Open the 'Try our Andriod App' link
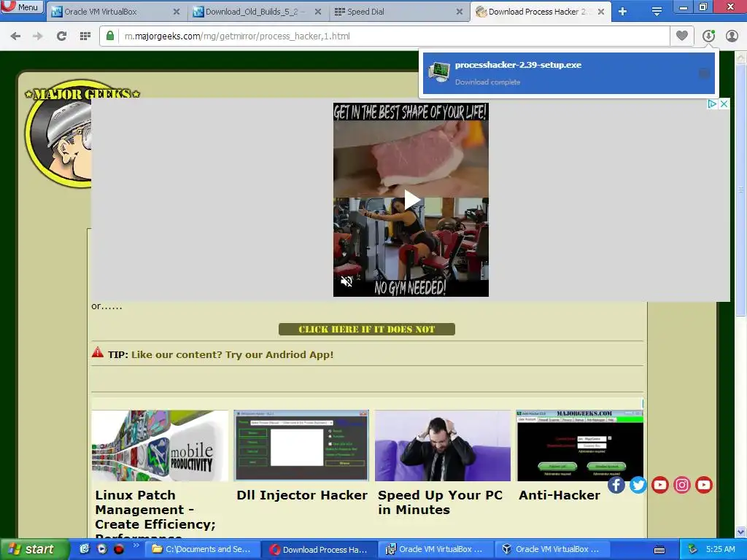 [x=232, y=355]
